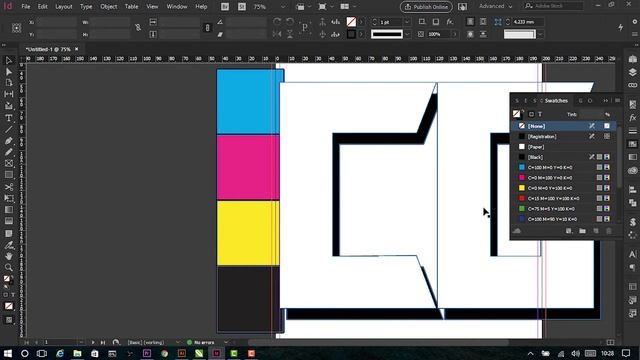Open the Adobe Stock (St) button
This screenshot has width=640, height=360.
[242, 7]
